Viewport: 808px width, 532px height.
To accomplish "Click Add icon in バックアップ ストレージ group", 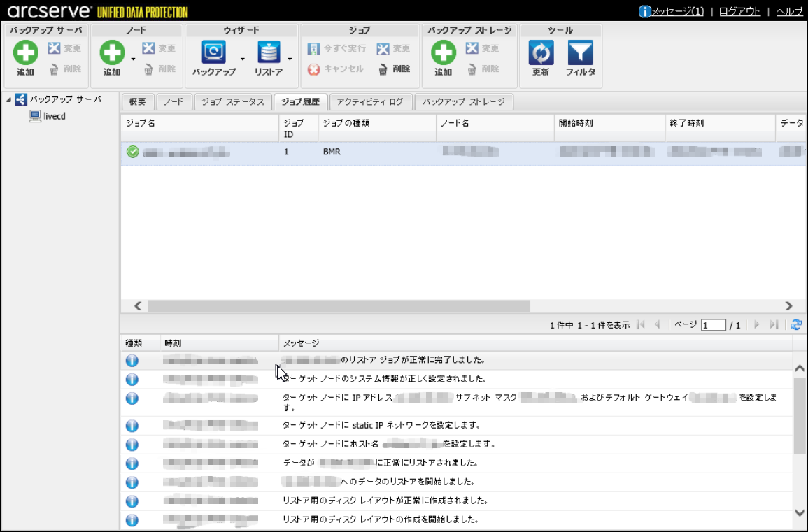I will 443,53.
